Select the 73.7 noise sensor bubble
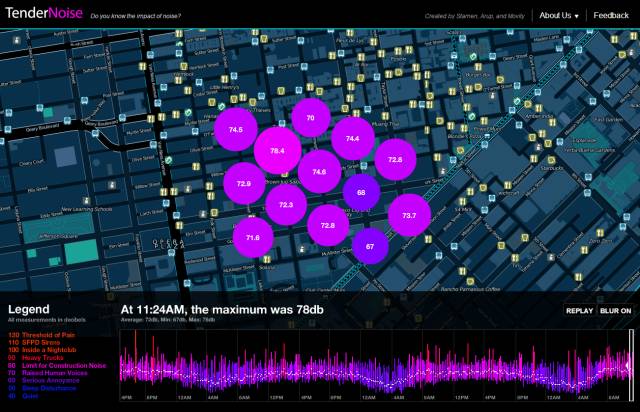The height and width of the screenshot is (412, 640). tap(409, 215)
